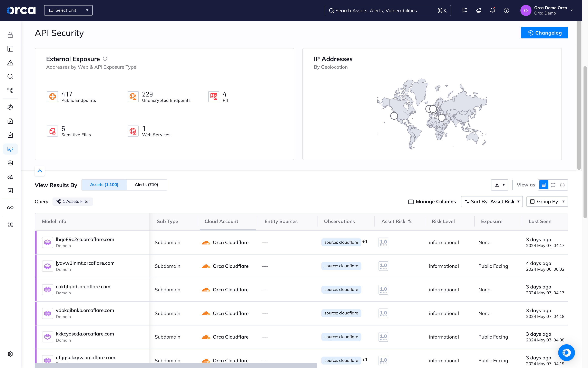Select the API Security icon in the sidebar
The image size is (588, 368).
[x=10, y=149]
